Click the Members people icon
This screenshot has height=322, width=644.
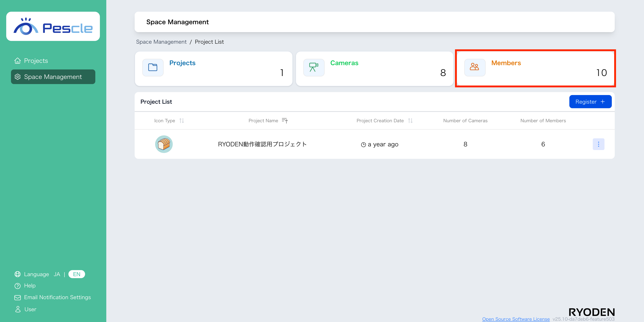(474, 67)
